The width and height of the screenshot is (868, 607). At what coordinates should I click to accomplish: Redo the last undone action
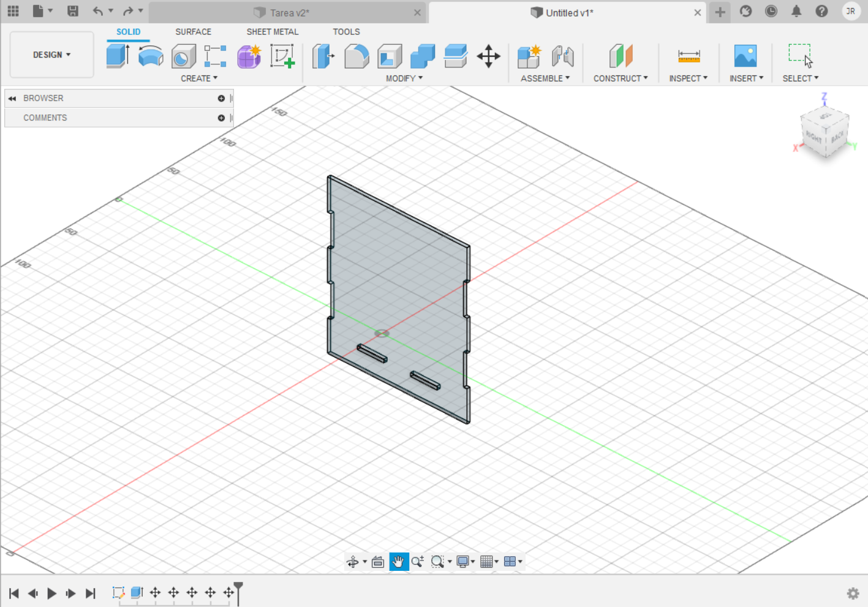click(128, 11)
